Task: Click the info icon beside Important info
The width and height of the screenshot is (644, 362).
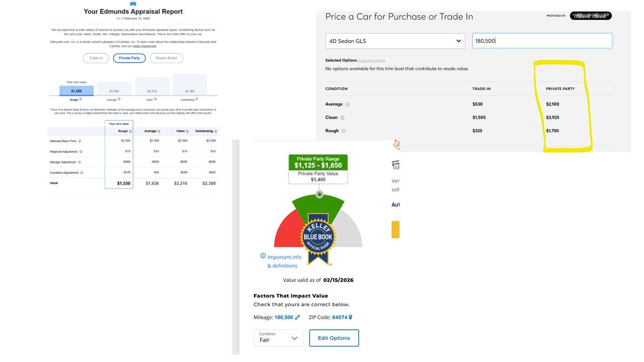Action: (x=263, y=256)
